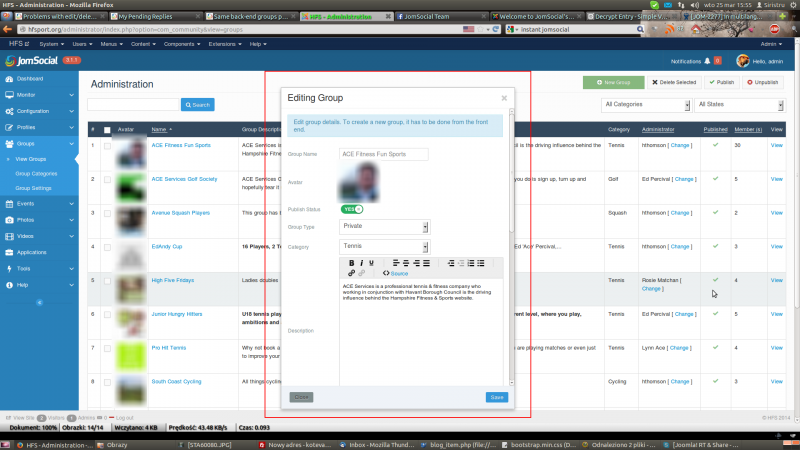Click the Save button
800x450 pixels.
click(x=496, y=397)
